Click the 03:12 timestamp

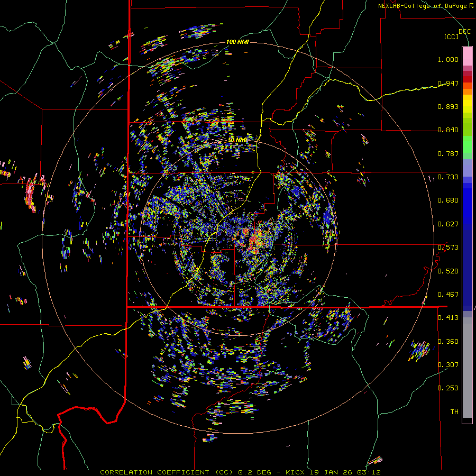(x=369, y=472)
